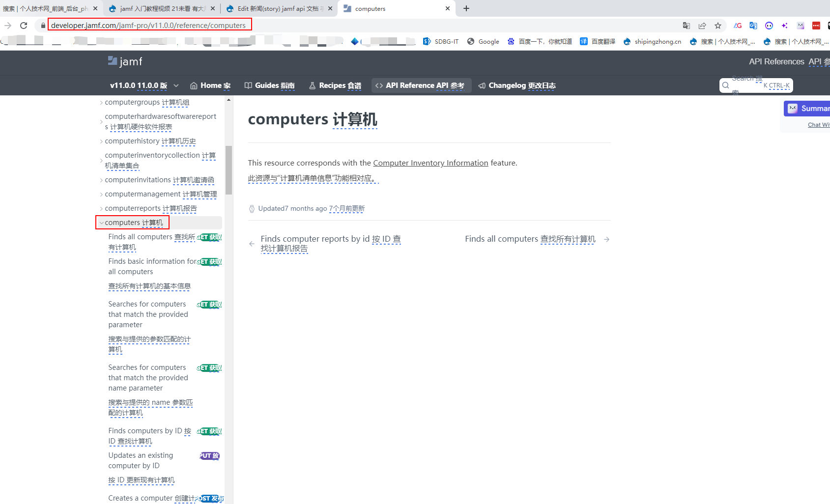Open Recipes in navigation bar
The image size is (830, 504).
pos(335,85)
